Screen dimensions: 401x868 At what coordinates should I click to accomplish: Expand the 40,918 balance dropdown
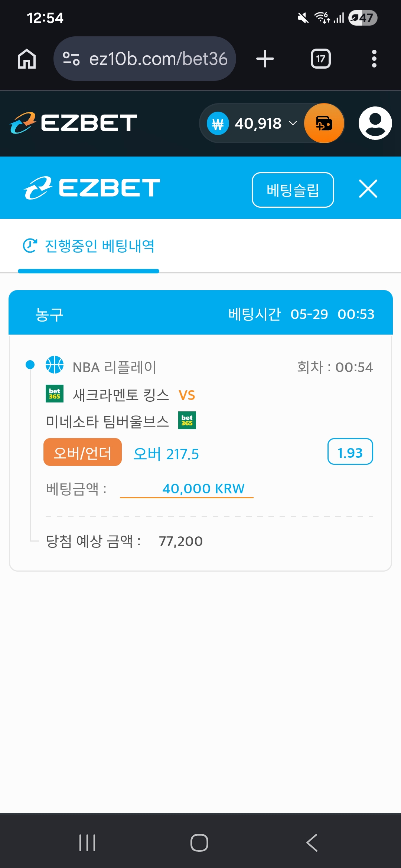click(293, 123)
